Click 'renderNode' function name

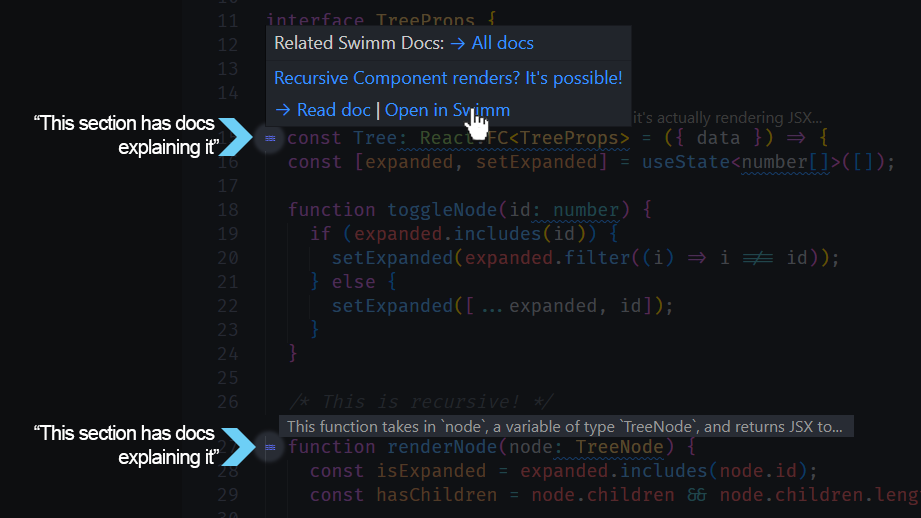(442, 448)
